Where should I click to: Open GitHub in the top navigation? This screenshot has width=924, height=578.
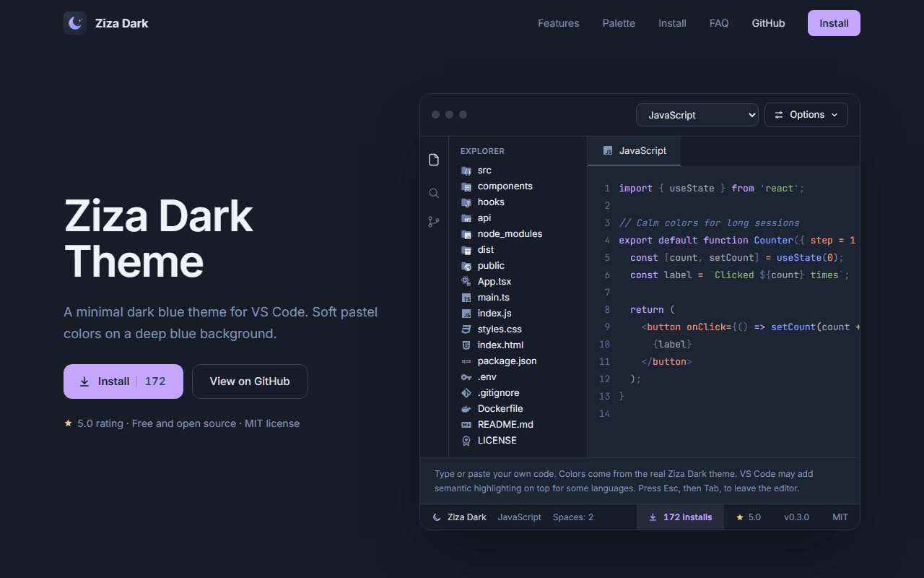(768, 23)
